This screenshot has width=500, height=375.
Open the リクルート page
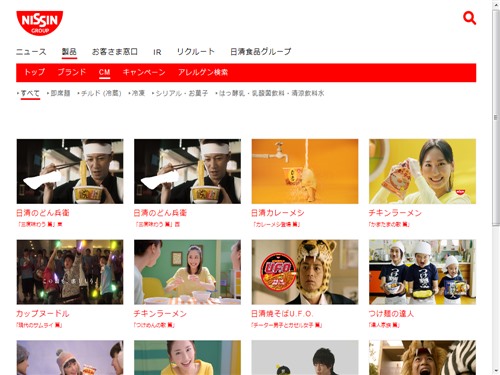[x=196, y=52]
